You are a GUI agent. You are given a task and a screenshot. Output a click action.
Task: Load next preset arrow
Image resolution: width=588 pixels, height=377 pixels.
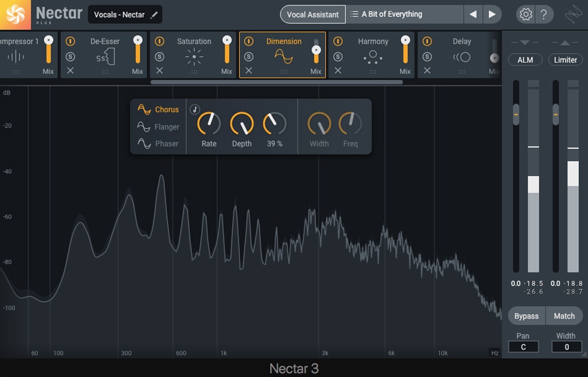pyautogui.click(x=492, y=14)
